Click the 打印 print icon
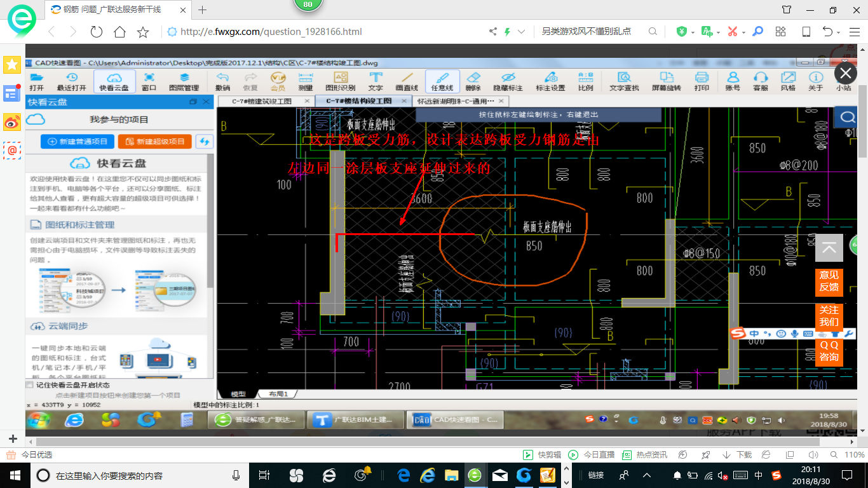 [702, 81]
